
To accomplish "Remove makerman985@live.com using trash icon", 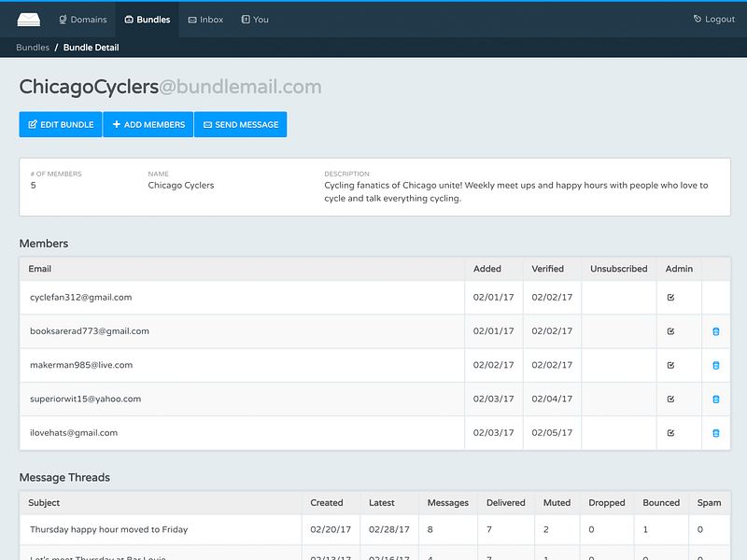I will pos(716,366).
